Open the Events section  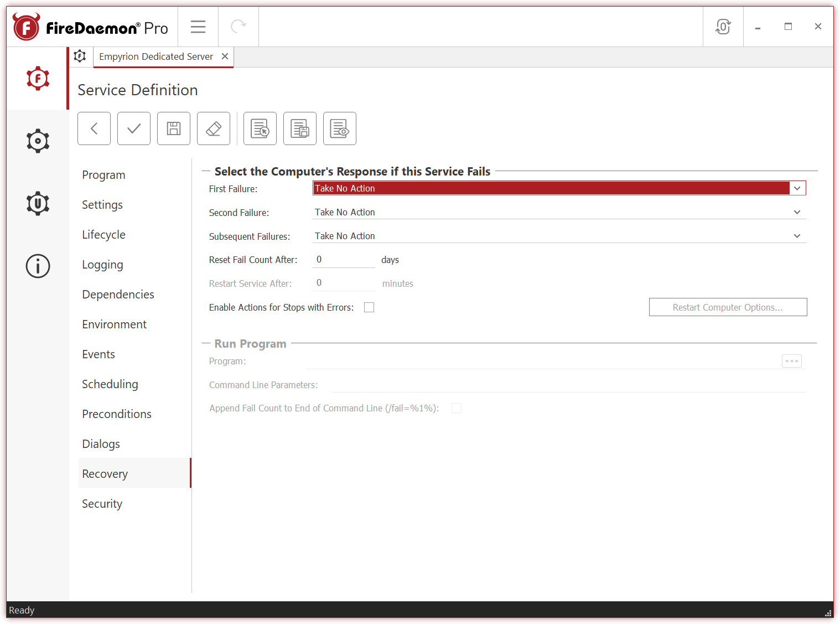click(134, 354)
